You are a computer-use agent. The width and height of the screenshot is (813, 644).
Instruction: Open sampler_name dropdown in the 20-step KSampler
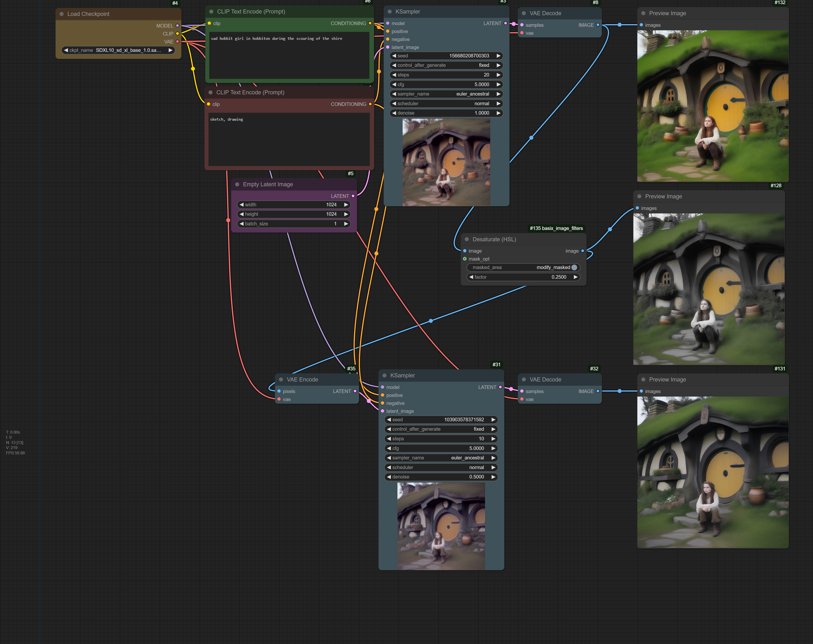click(x=446, y=94)
